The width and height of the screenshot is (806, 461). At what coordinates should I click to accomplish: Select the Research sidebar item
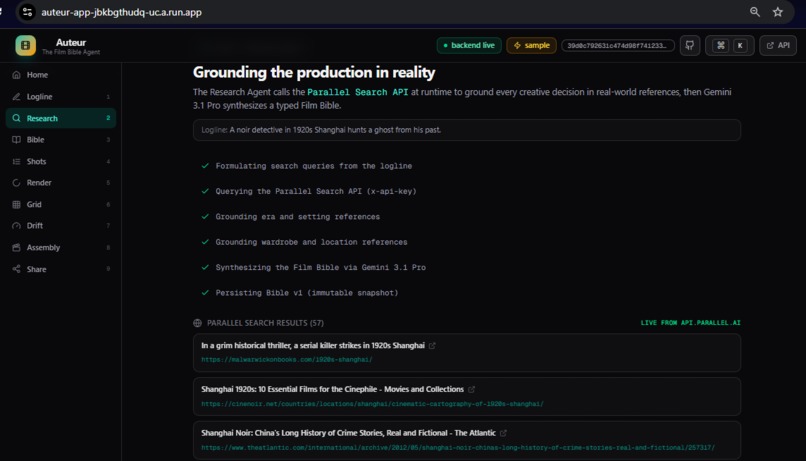[x=61, y=118]
